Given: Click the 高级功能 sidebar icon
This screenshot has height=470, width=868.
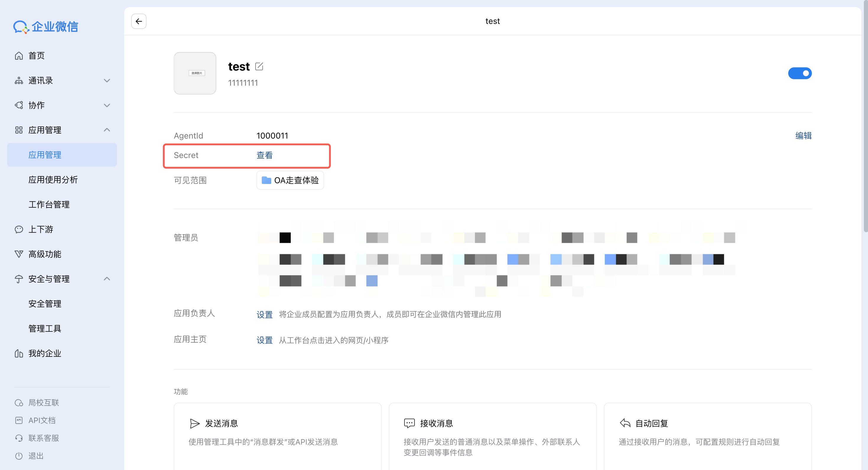Looking at the screenshot, I should [19, 254].
